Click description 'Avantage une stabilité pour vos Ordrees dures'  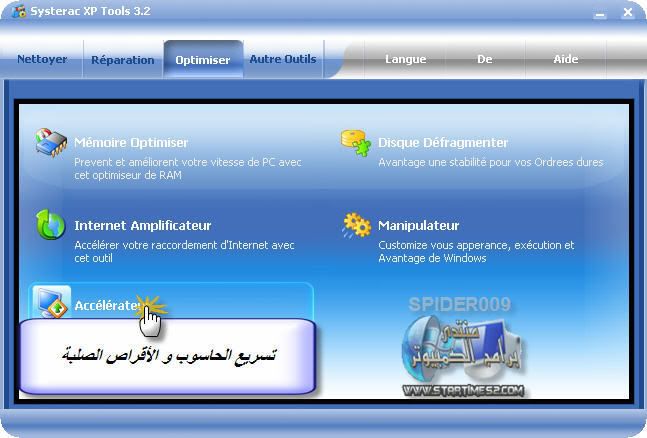pos(491,162)
